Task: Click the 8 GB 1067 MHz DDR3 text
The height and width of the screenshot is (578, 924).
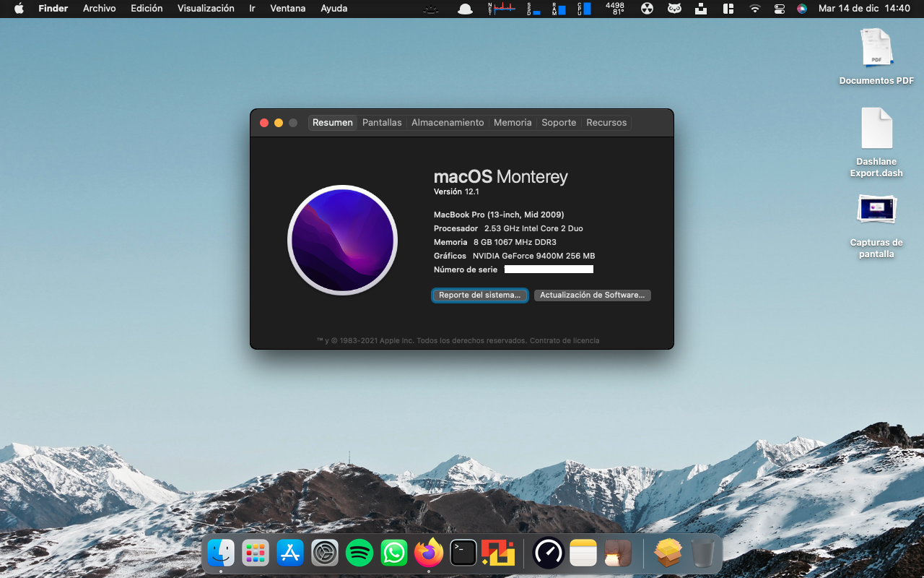Action: [515, 242]
